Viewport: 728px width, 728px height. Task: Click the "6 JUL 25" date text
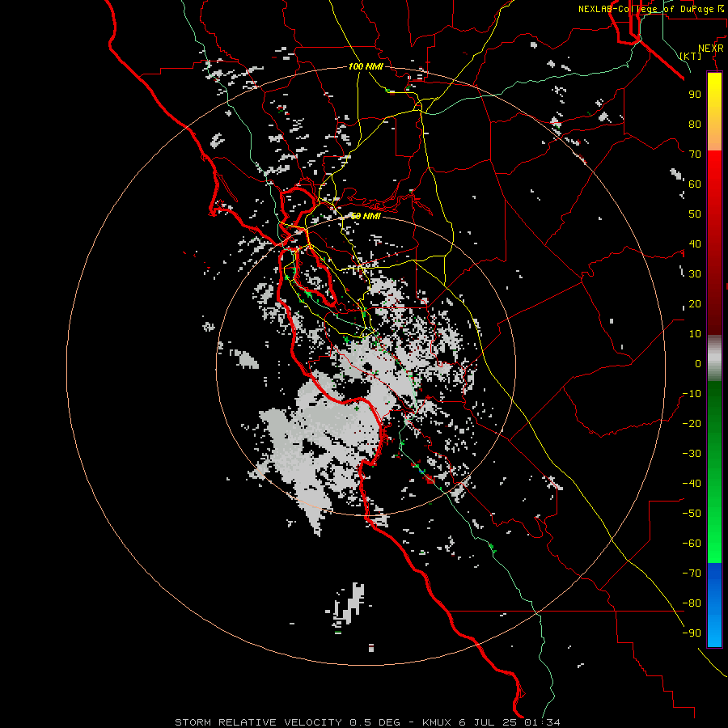489,722
